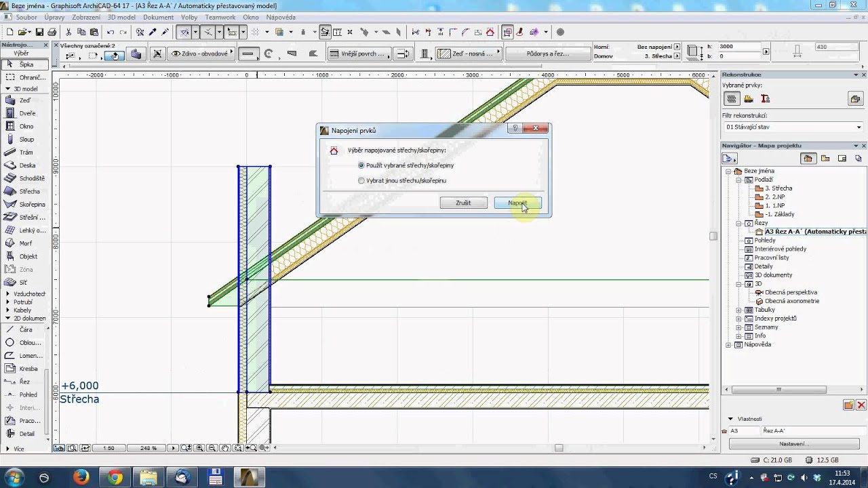The width and height of the screenshot is (868, 488).
Task: Click the existing element brick wall icon
Action: pyautogui.click(x=732, y=99)
